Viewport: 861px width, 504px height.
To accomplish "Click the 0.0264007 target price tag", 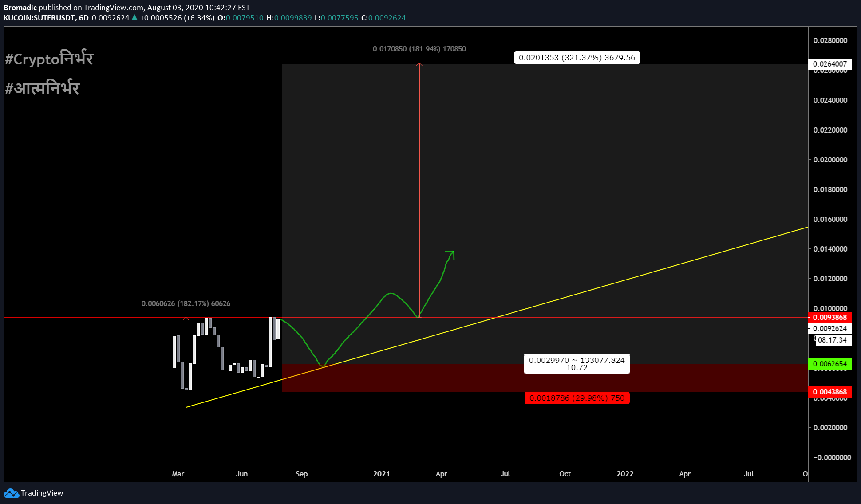I will coord(830,63).
